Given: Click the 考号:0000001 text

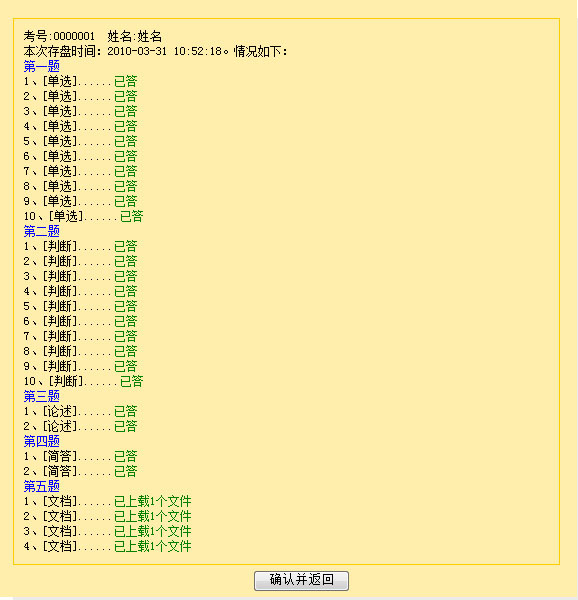Looking at the screenshot, I should pyautogui.click(x=59, y=36).
